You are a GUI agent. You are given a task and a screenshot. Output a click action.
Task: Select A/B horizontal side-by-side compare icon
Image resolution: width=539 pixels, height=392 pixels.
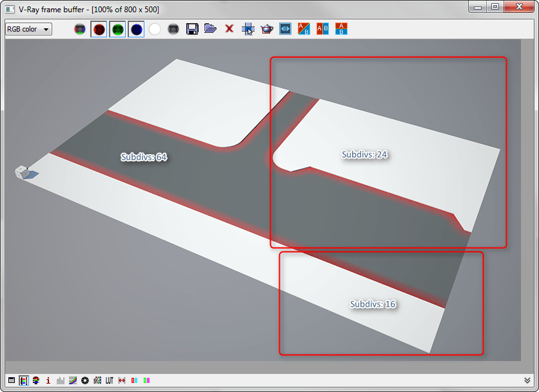(322, 29)
